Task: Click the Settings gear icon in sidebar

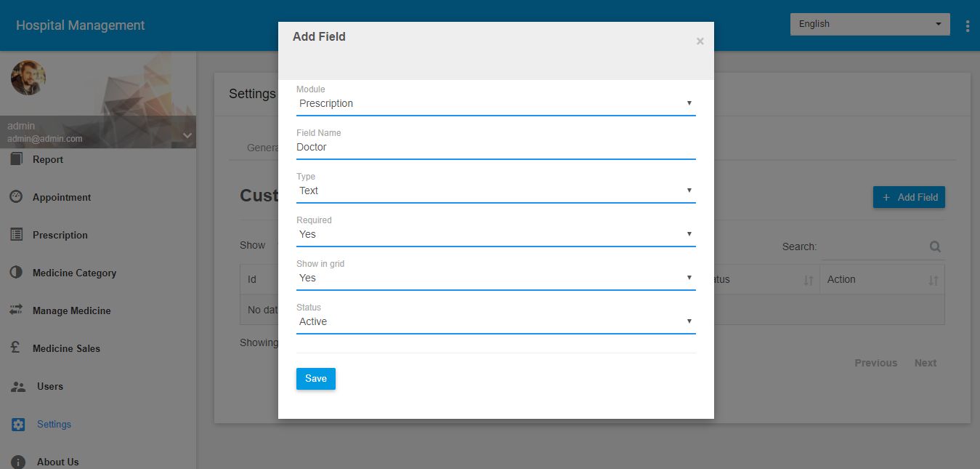Action: 18,424
